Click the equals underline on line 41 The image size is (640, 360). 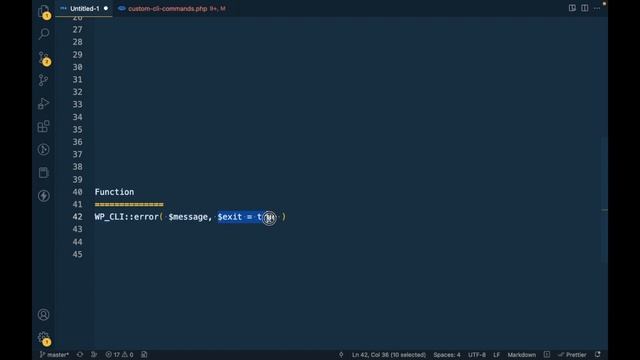click(x=129, y=204)
